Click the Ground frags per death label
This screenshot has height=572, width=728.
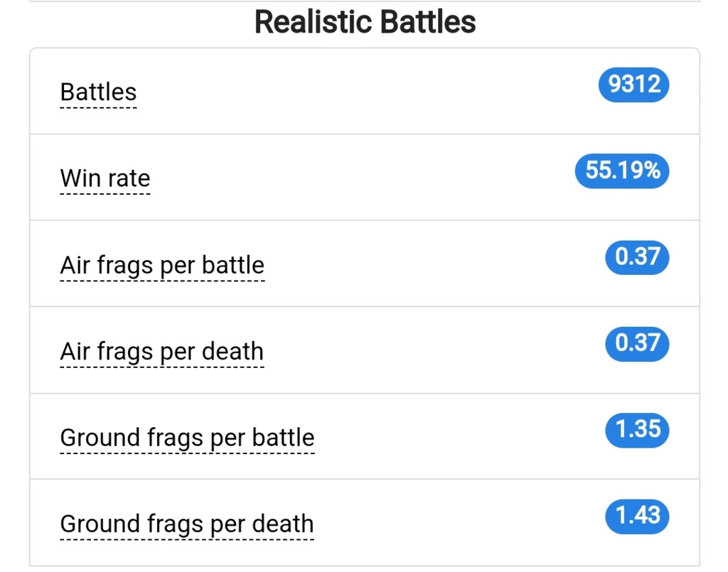(x=187, y=524)
